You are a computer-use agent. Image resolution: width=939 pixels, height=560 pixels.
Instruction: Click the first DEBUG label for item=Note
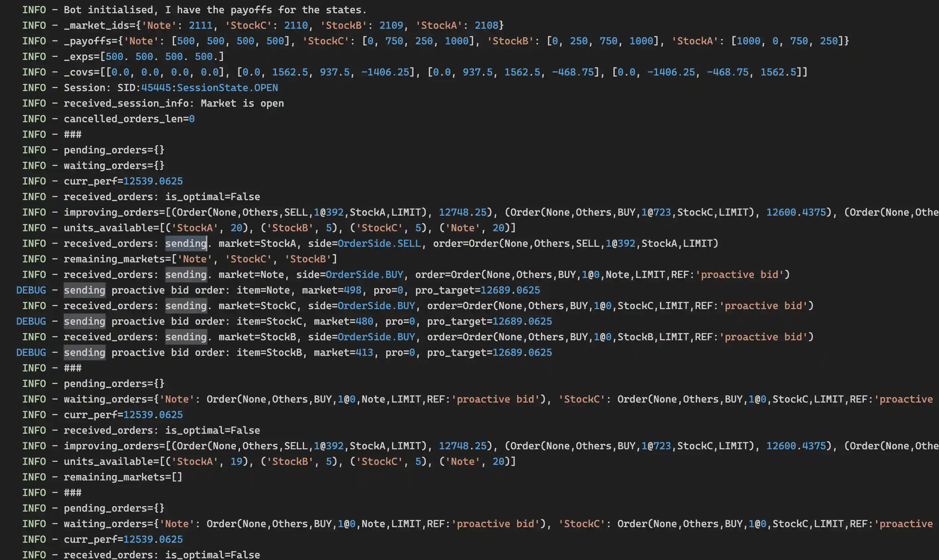pyautogui.click(x=31, y=290)
